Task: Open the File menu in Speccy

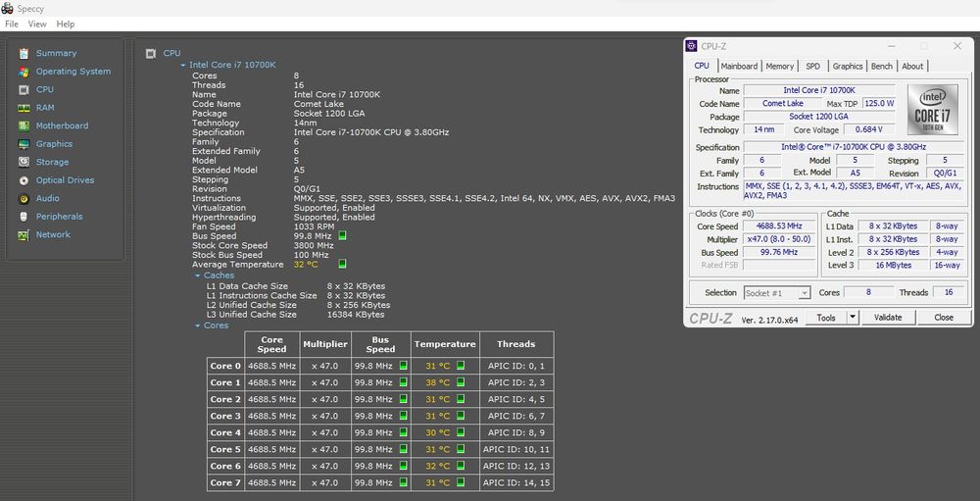Action: click(11, 24)
